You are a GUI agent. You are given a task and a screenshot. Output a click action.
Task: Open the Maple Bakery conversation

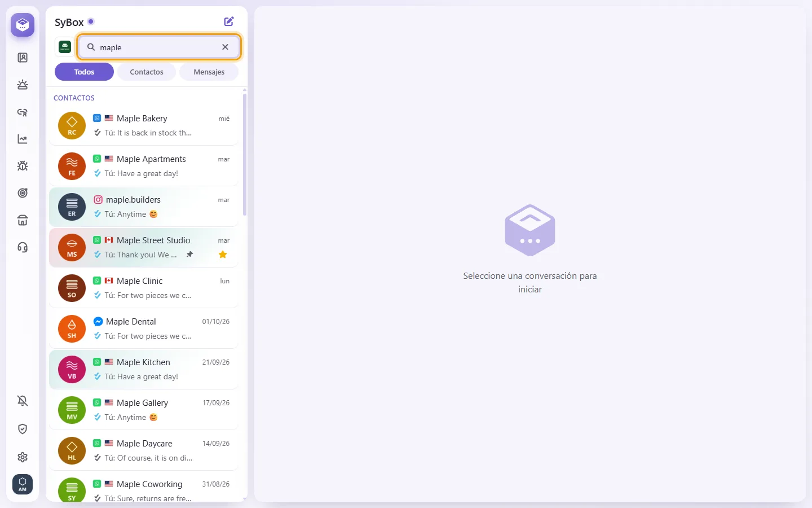coord(144,125)
